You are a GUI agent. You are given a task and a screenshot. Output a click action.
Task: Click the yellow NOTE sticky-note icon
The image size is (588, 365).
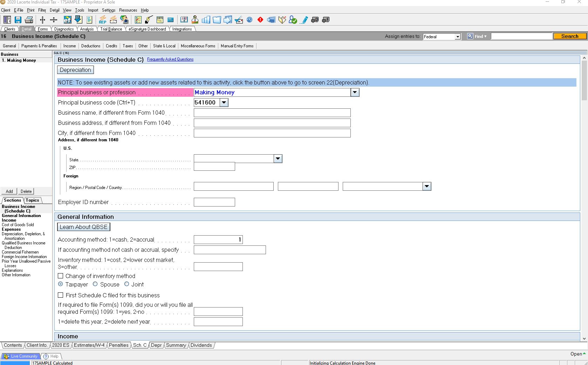click(x=160, y=20)
